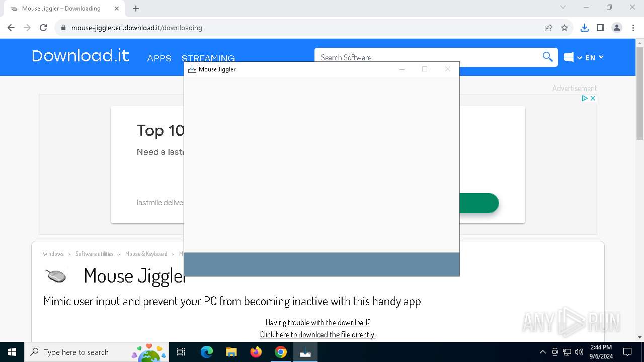Click the green button in the ad

coord(478,203)
